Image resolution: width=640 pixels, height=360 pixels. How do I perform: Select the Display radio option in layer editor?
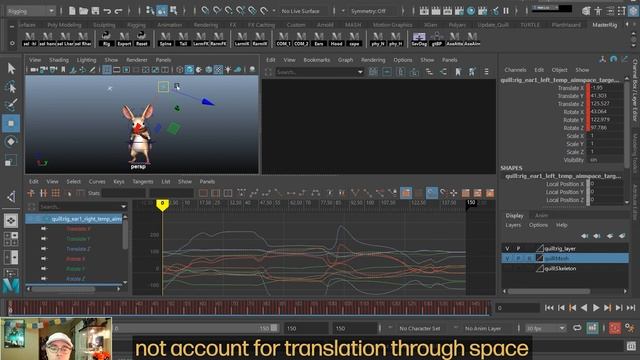point(514,216)
